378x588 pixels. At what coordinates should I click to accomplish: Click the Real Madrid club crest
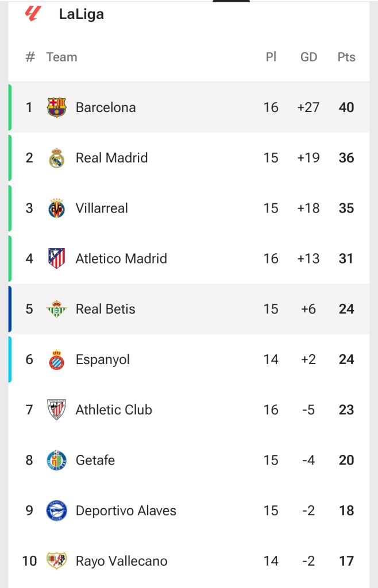57,158
